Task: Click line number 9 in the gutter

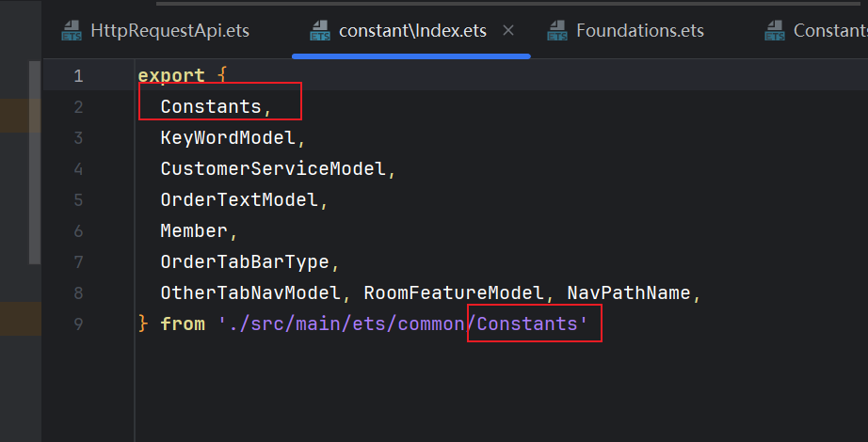Action: tap(78, 324)
